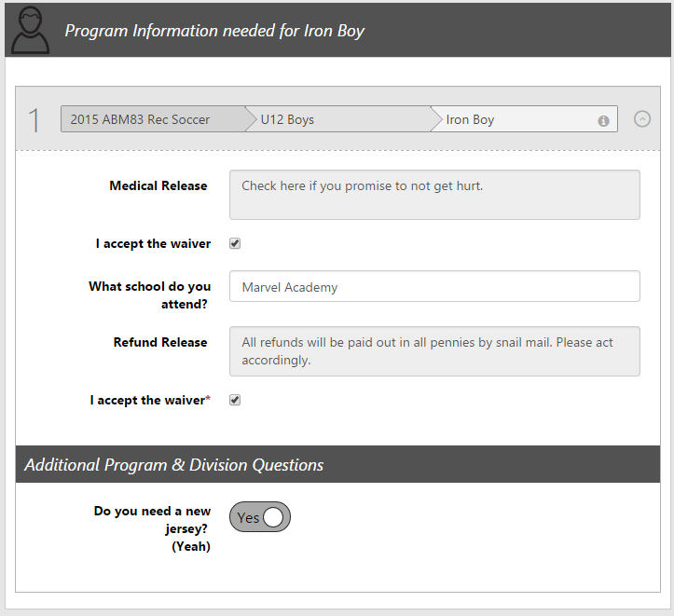Click the player avatar icon in header
This screenshot has height=616, width=674.
click(x=30, y=31)
